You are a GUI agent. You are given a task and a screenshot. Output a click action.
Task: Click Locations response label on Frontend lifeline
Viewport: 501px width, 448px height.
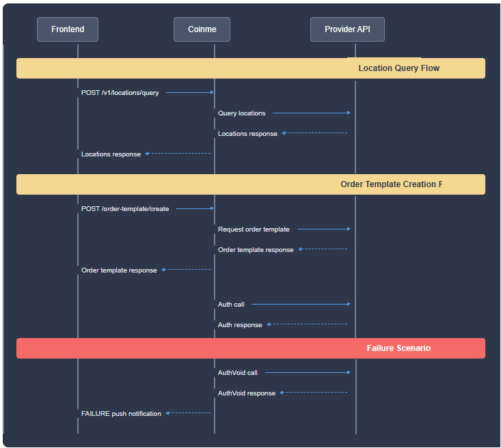(x=111, y=154)
